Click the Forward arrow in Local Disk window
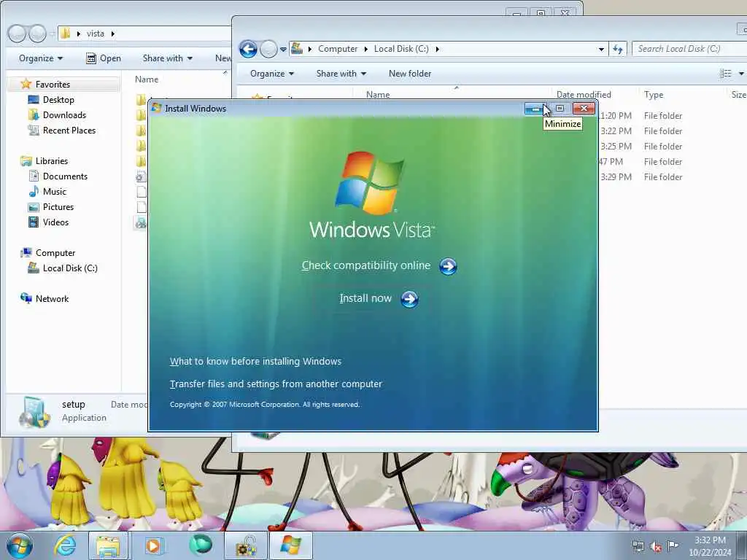This screenshot has height=560, width=747. coord(268,49)
